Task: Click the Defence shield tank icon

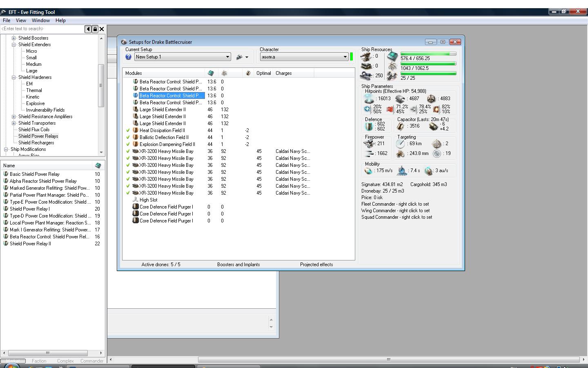Action: [x=369, y=126]
